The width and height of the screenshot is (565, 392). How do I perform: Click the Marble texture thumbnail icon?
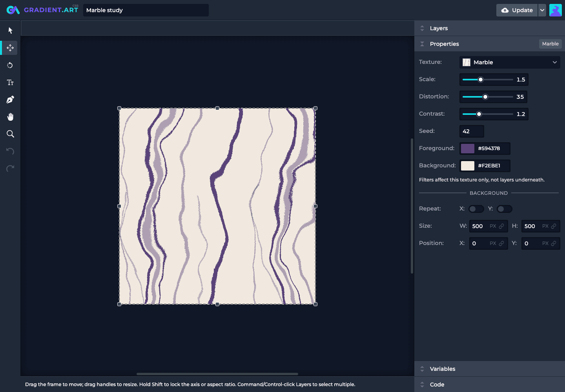click(467, 62)
